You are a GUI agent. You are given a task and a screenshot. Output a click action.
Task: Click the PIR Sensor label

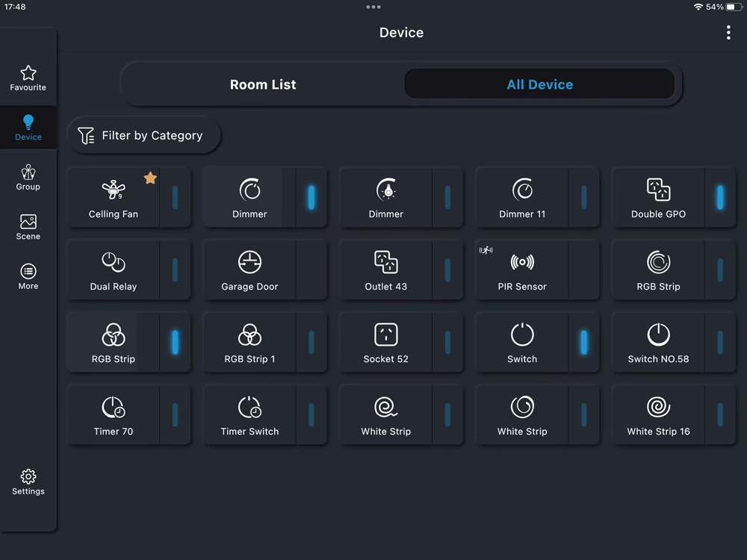coord(522,287)
